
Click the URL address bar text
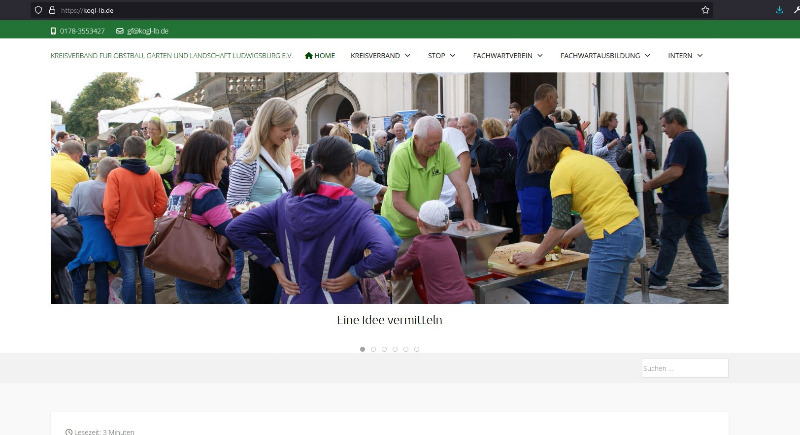coord(87,10)
